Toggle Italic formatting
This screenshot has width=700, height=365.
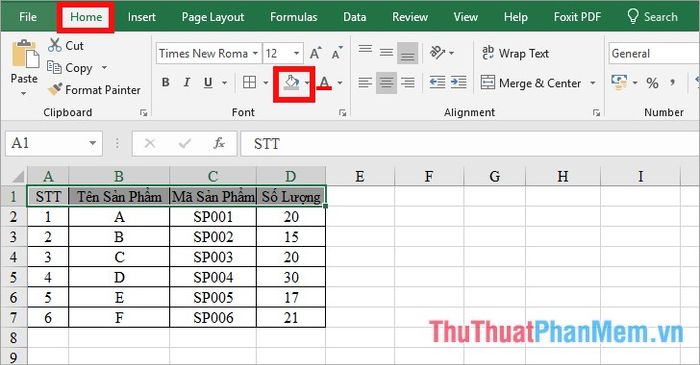(187, 83)
